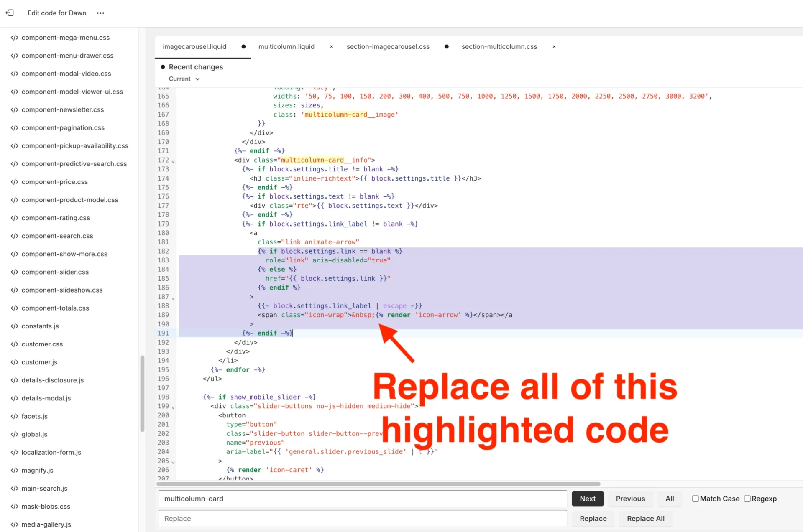Click code icon beside global.js file

point(14,434)
